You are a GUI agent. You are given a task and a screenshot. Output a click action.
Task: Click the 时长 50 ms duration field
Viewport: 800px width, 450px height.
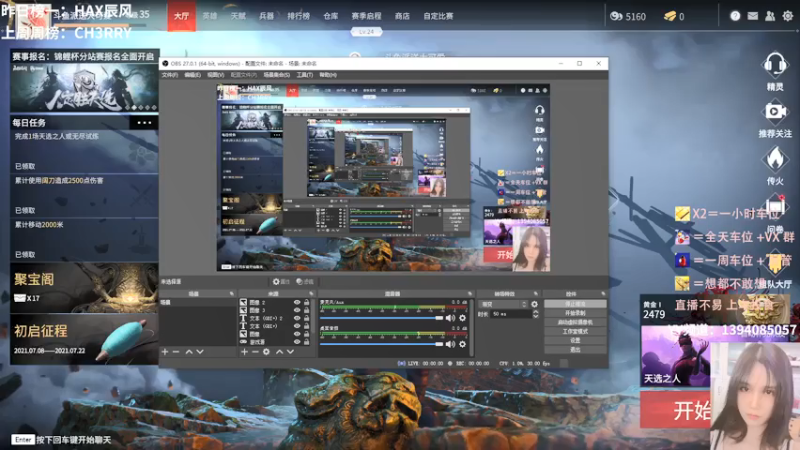(x=511, y=314)
